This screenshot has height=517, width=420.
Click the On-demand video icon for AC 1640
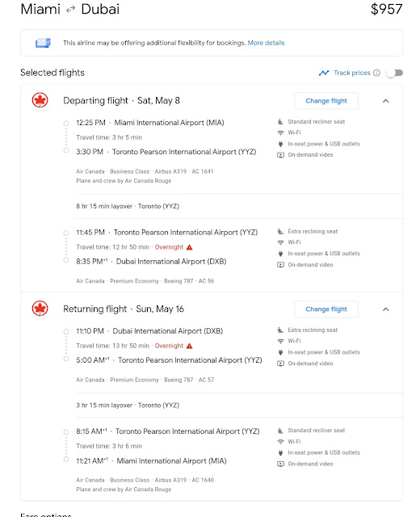pos(280,464)
